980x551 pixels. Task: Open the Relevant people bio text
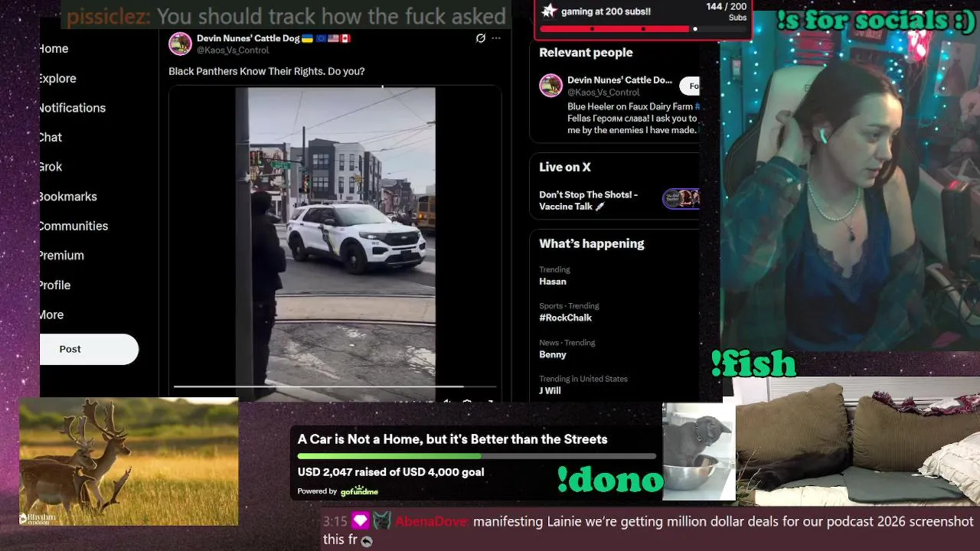click(x=633, y=119)
